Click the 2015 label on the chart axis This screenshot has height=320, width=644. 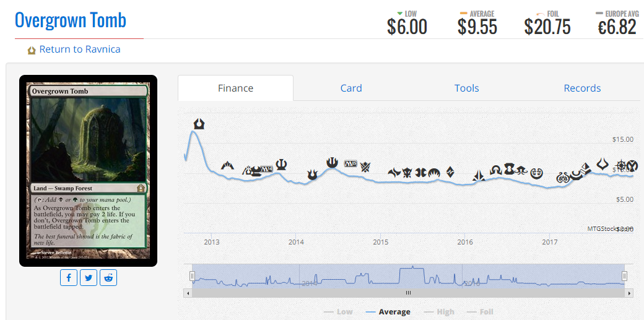click(x=381, y=241)
